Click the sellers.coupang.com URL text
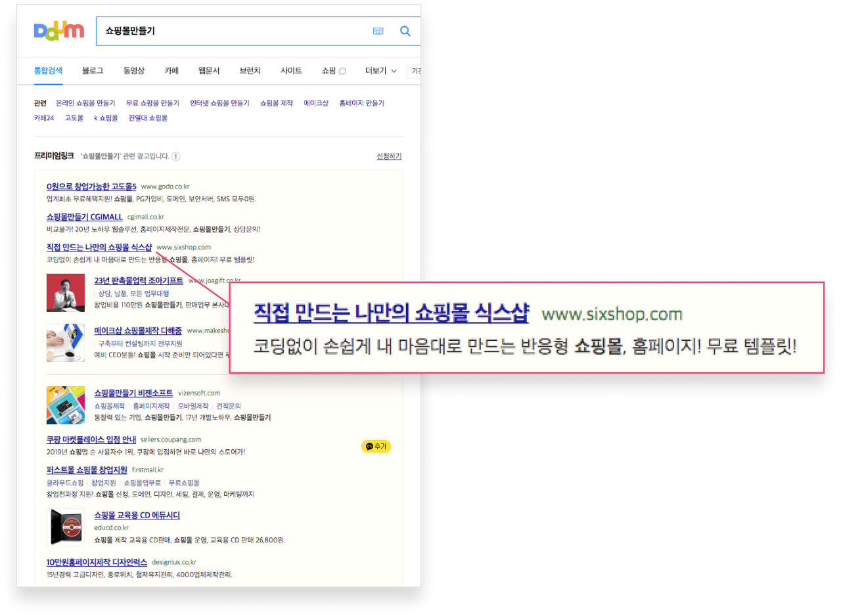 click(x=171, y=439)
